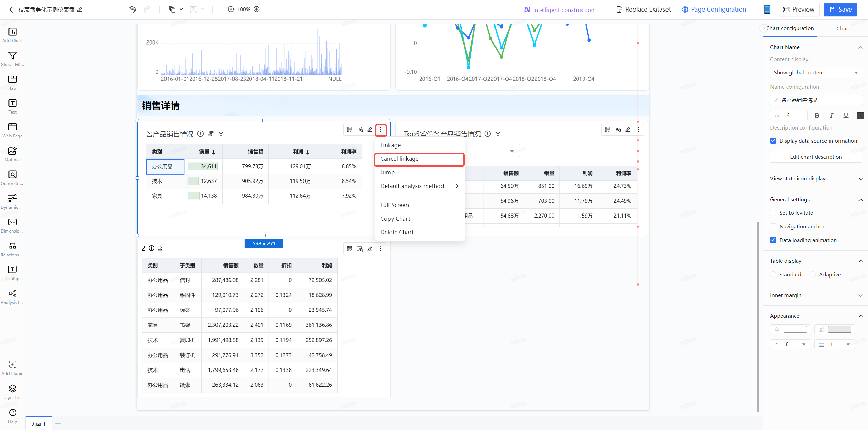
Task: Open the copy tool dropdown arrow in the toolbar
Action: point(181,9)
